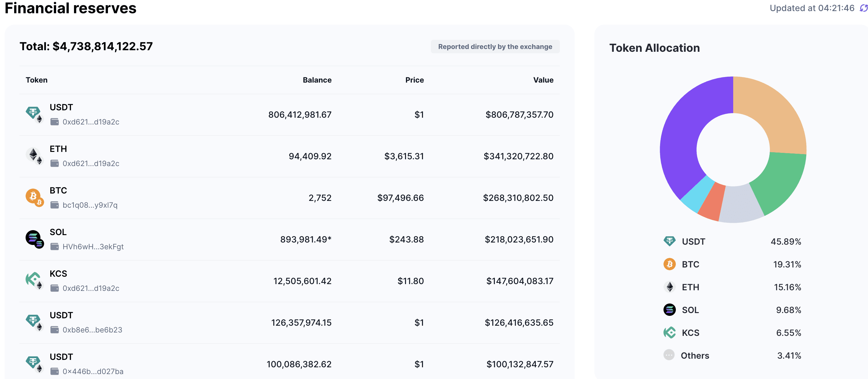Image resolution: width=868 pixels, height=379 pixels.
Task: Click the Others 3.41% legend percentage
Action: 789,356
